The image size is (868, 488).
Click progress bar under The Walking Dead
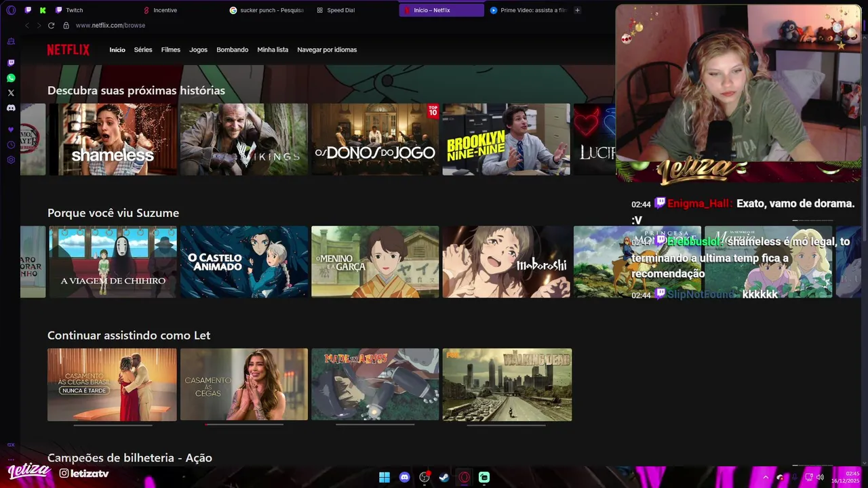(507, 425)
